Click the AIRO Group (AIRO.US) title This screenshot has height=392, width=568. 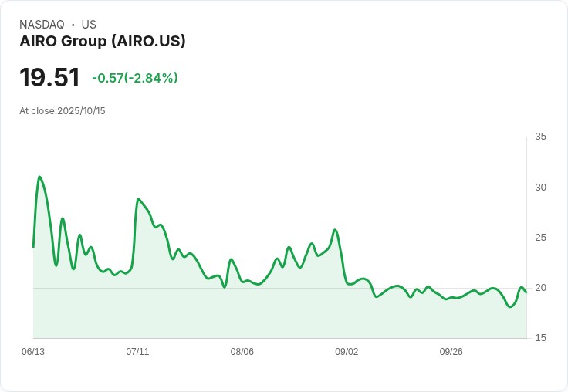point(103,41)
